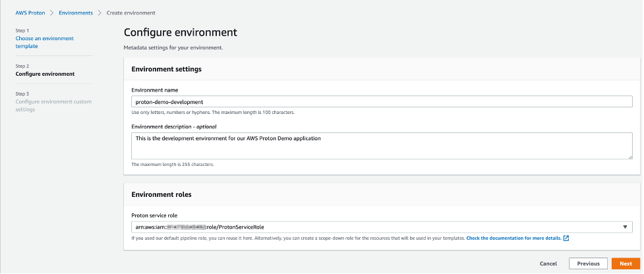Focus the Environment name input field
The height and width of the screenshot is (274, 644).
tap(382, 101)
